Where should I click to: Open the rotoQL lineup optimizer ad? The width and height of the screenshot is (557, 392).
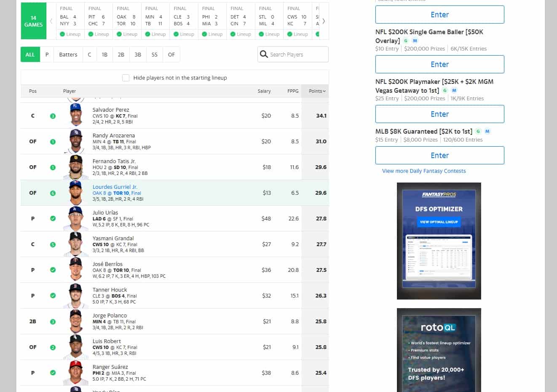(x=439, y=350)
